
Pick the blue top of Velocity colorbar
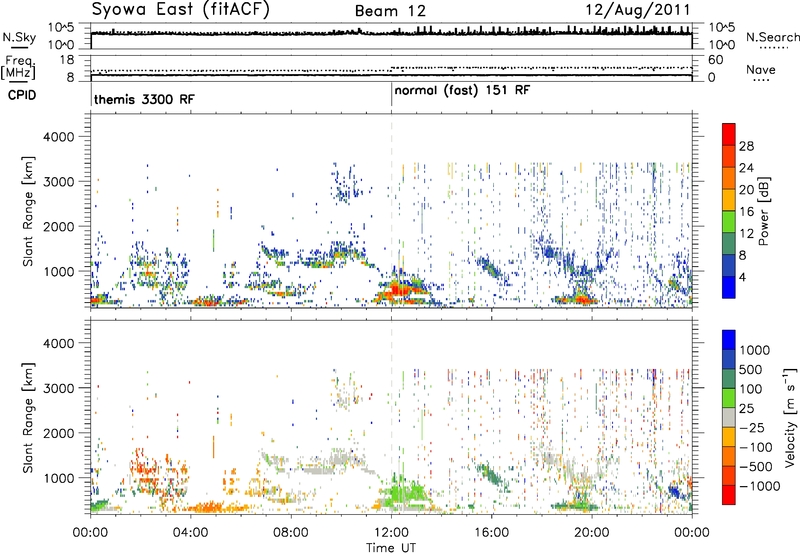[x=729, y=340]
